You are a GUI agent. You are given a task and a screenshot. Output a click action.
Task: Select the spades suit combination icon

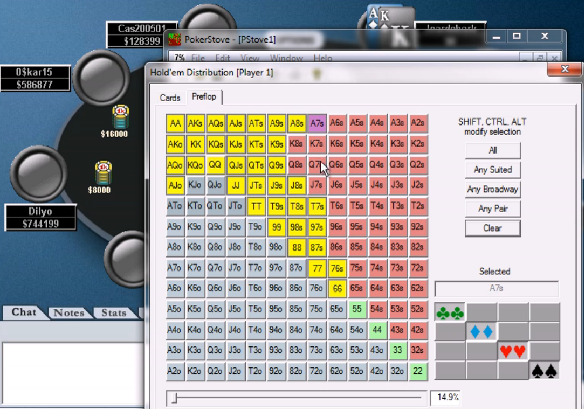click(544, 370)
